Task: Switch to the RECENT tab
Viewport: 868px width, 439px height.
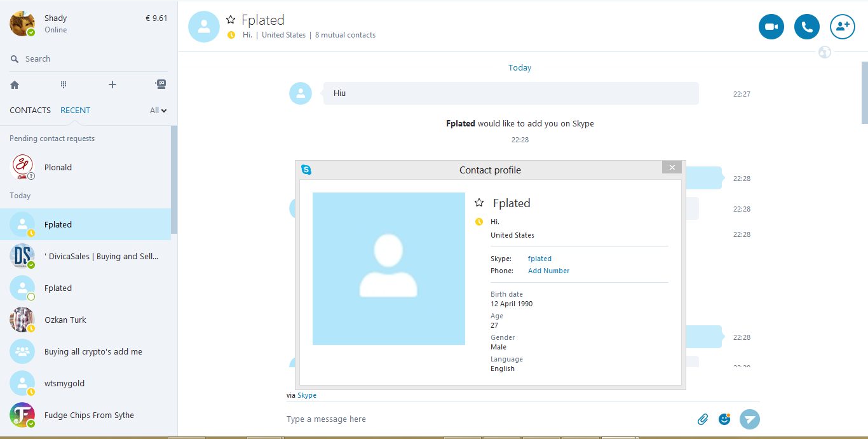Action: pyautogui.click(x=75, y=111)
